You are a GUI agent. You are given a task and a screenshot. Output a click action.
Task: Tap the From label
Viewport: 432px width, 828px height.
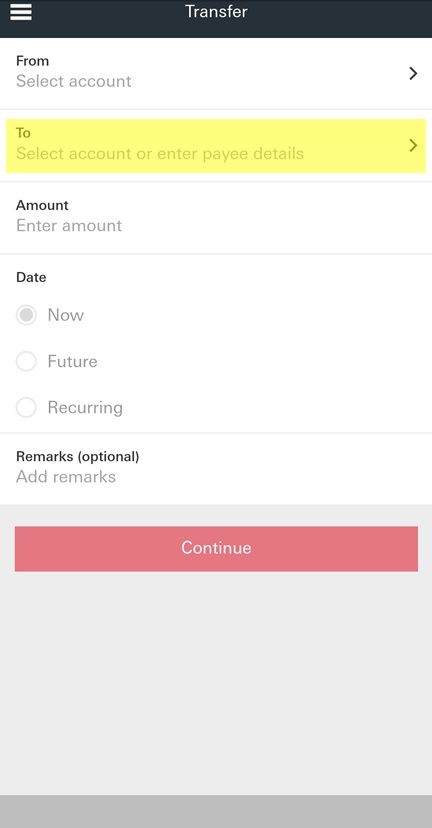32,61
